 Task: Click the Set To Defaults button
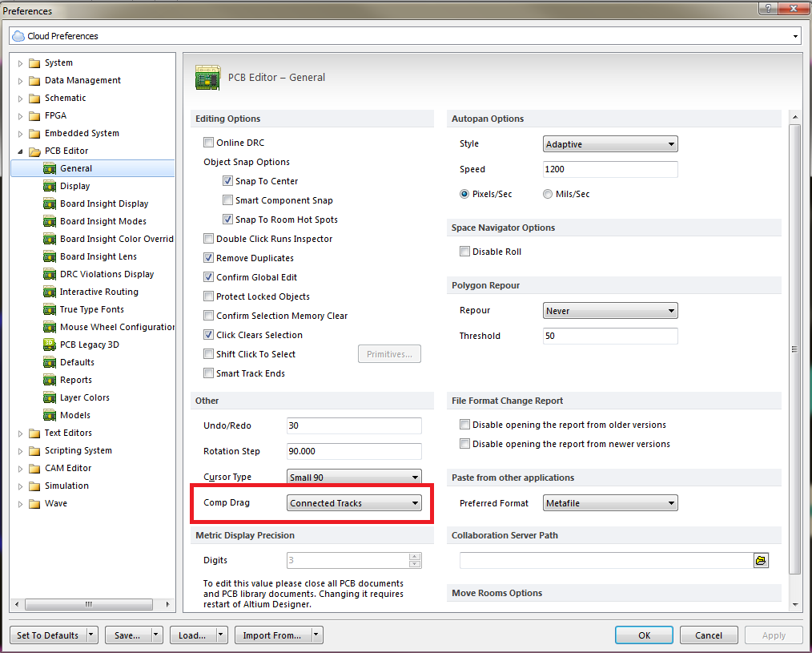click(x=47, y=635)
